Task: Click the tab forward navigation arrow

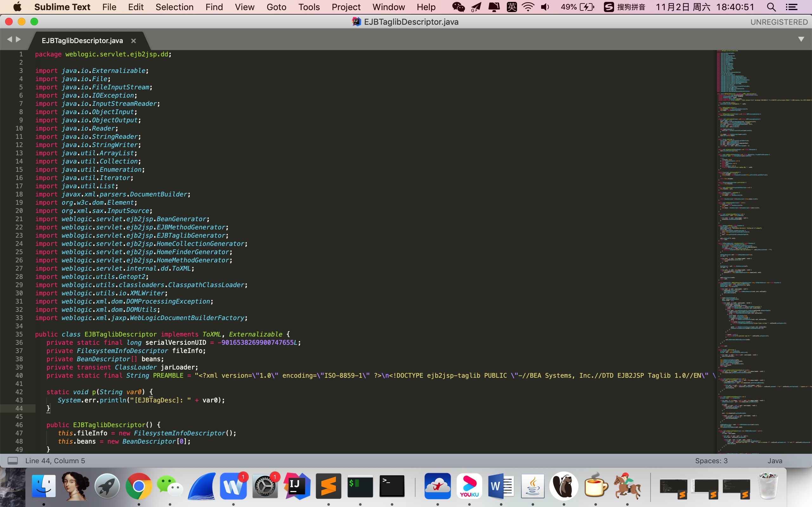Action: click(18, 39)
